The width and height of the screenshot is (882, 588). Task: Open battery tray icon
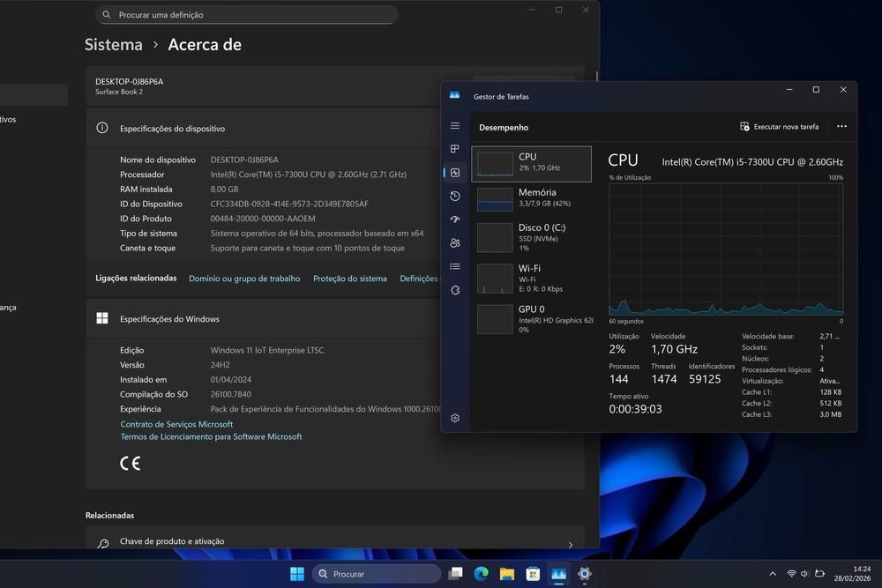(x=819, y=574)
